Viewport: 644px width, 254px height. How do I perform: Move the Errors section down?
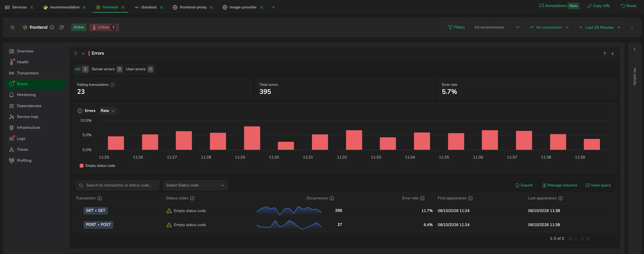612,53
